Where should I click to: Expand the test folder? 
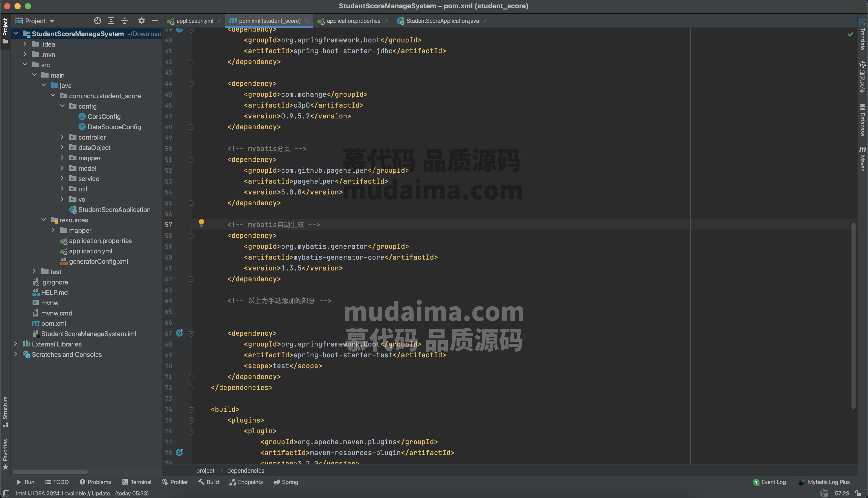click(x=34, y=271)
